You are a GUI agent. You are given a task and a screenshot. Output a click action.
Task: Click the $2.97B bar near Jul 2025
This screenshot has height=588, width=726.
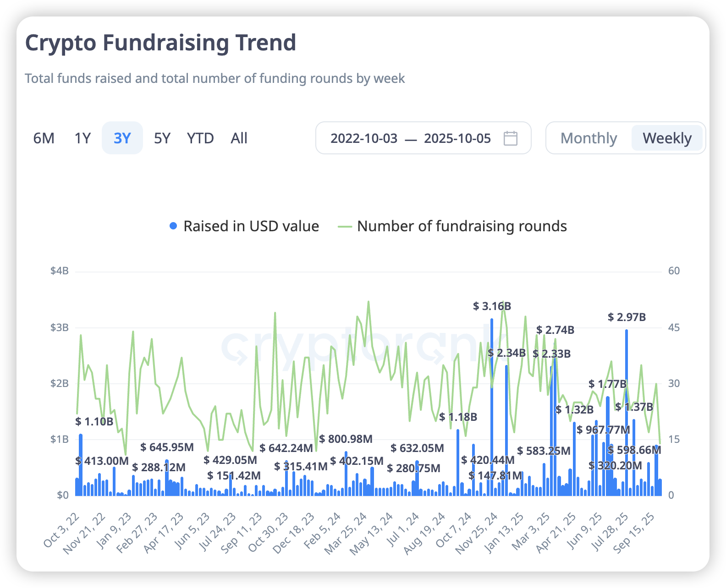(627, 412)
